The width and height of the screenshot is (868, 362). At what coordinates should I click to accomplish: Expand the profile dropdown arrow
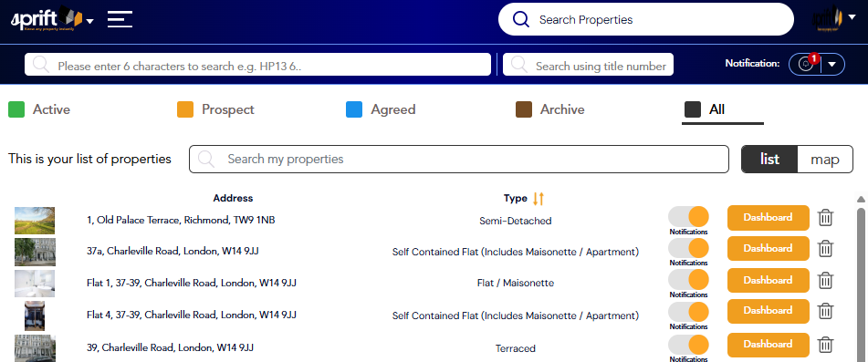tap(852, 17)
